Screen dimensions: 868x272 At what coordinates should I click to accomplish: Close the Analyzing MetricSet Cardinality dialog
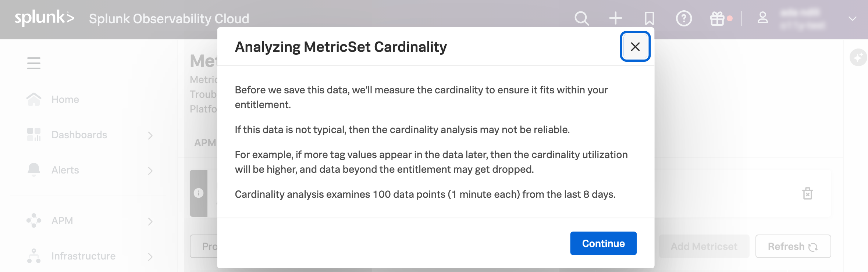click(x=635, y=47)
